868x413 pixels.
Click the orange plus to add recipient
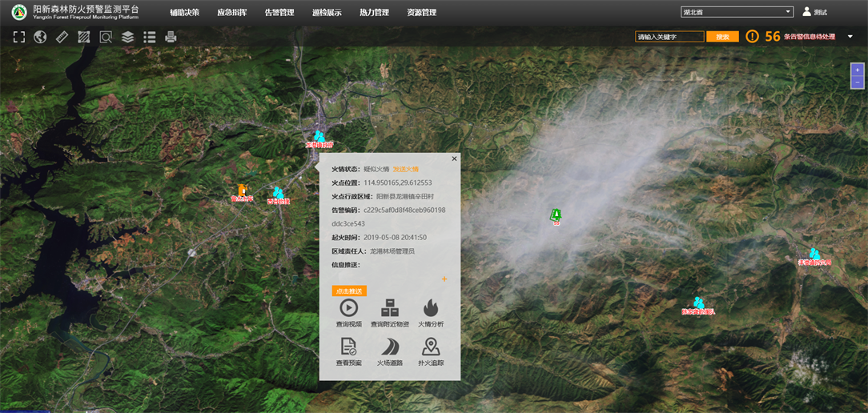tap(444, 279)
